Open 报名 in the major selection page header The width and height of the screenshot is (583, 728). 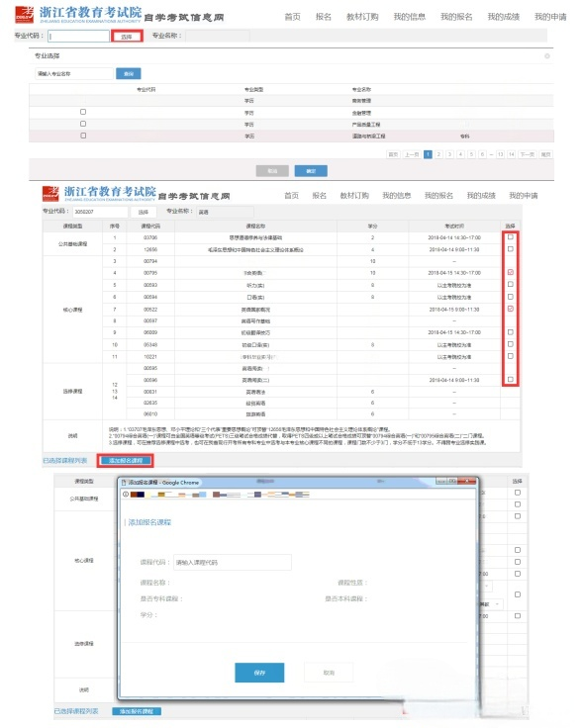(x=324, y=17)
